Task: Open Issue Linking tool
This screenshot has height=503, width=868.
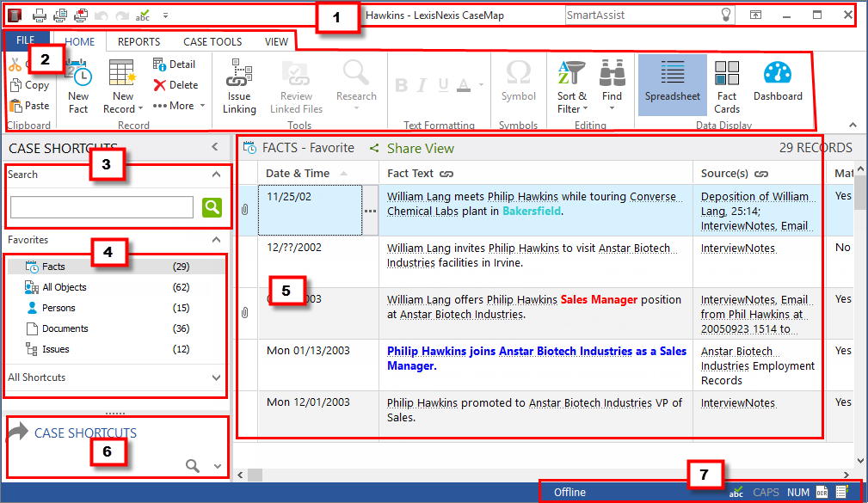Action: tap(239, 86)
